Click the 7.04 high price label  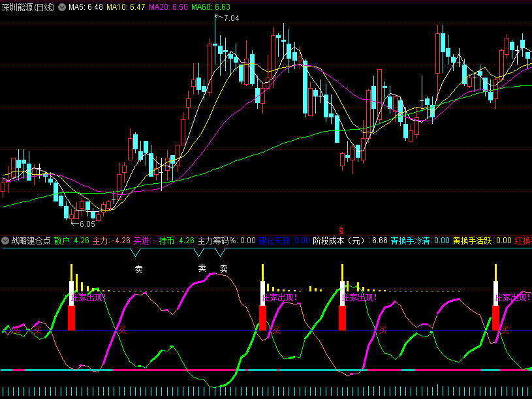(x=231, y=18)
